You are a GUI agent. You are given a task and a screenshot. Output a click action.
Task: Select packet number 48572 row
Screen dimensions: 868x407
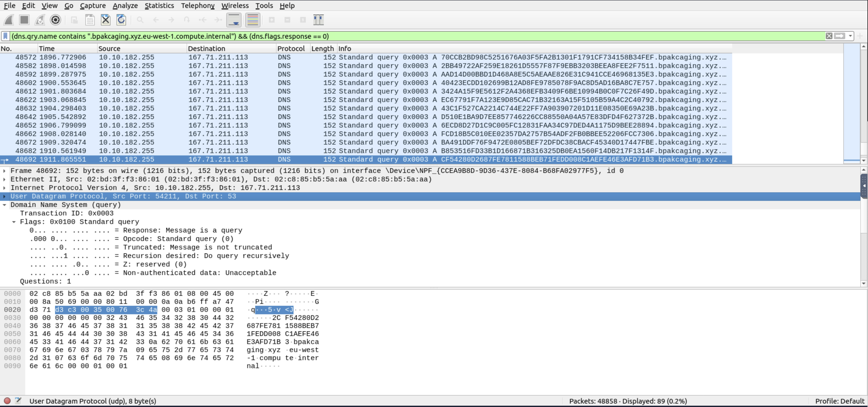[366, 57]
